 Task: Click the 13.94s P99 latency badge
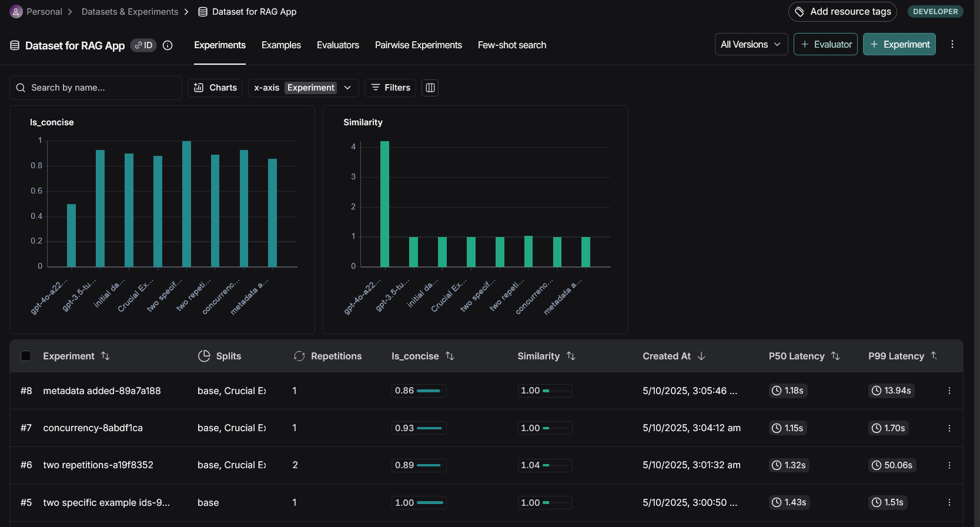click(x=891, y=391)
